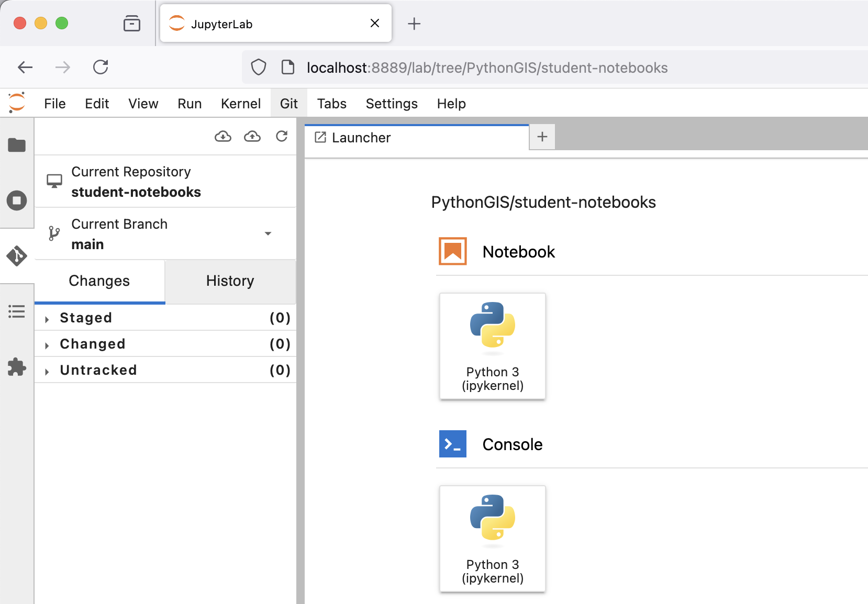Click the page info document icon in address bar
Image resolution: width=868 pixels, height=604 pixels.
click(288, 68)
